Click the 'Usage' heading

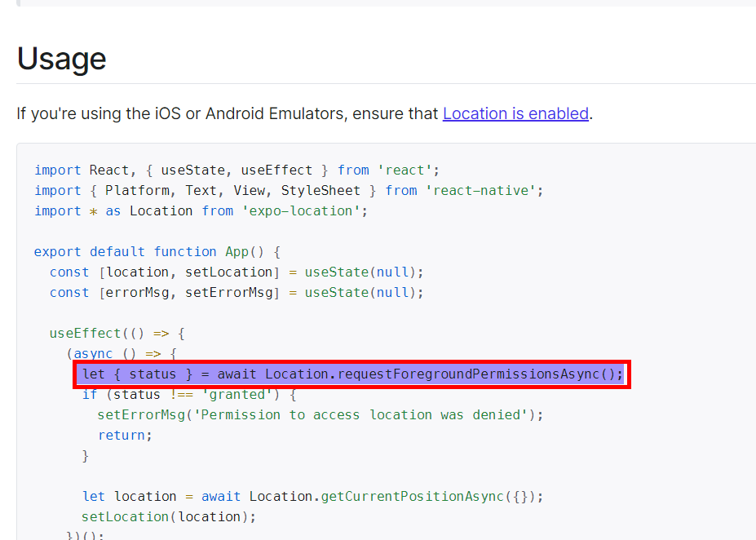(62, 59)
